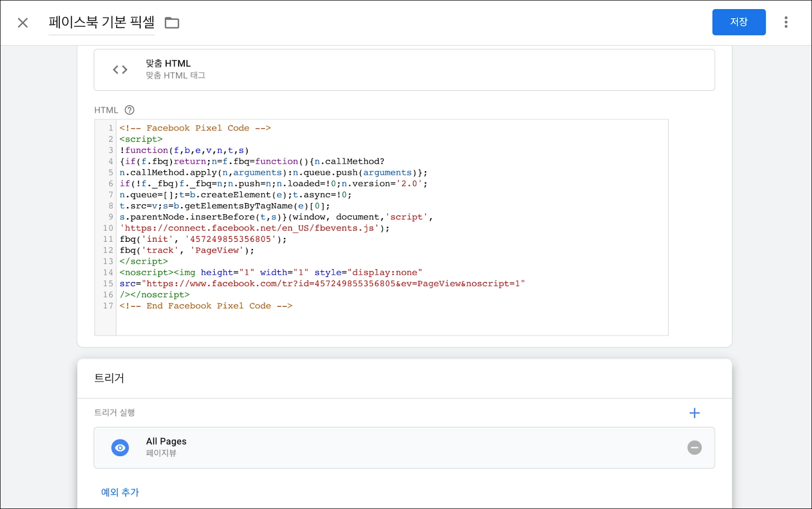Click the n.queue=[] createElement code line
Image resolution: width=812 pixels, height=509 pixels.
tap(235, 195)
